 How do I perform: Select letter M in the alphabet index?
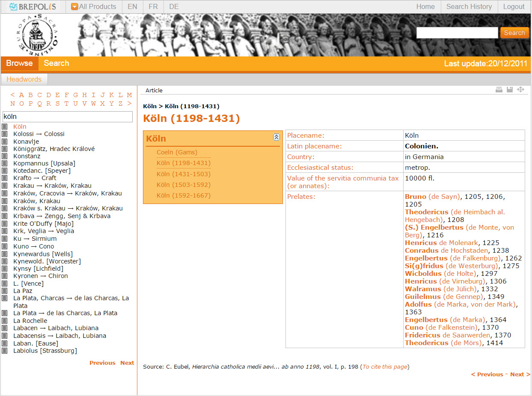(129, 95)
